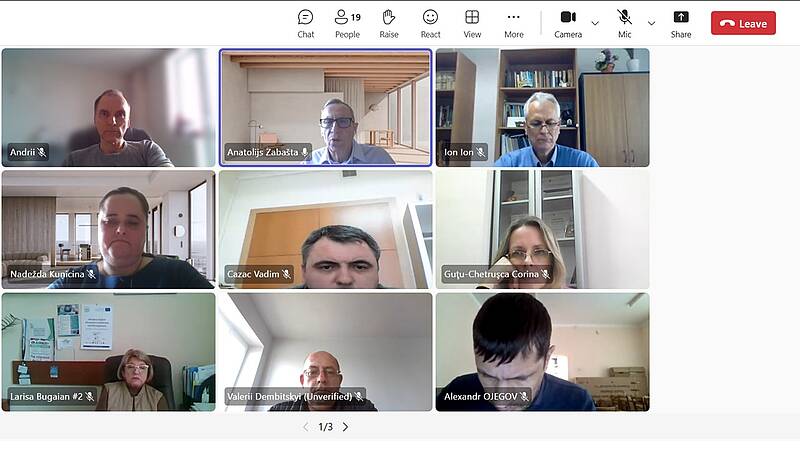Unmute the Mic

[x=624, y=22]
